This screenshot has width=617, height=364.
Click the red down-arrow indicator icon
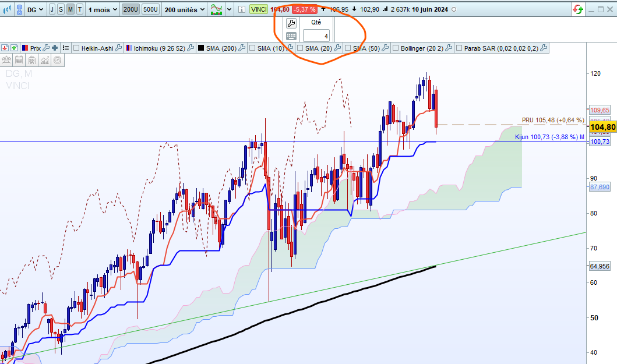click(5, 48)
